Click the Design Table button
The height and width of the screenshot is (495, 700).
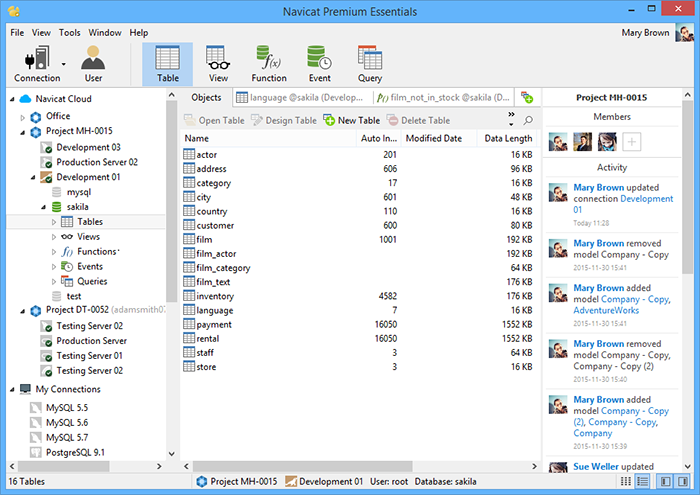tap(283, 120)
